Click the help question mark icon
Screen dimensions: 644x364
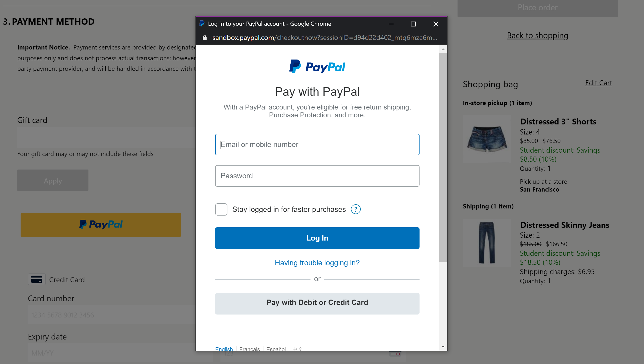coord(356,209)
